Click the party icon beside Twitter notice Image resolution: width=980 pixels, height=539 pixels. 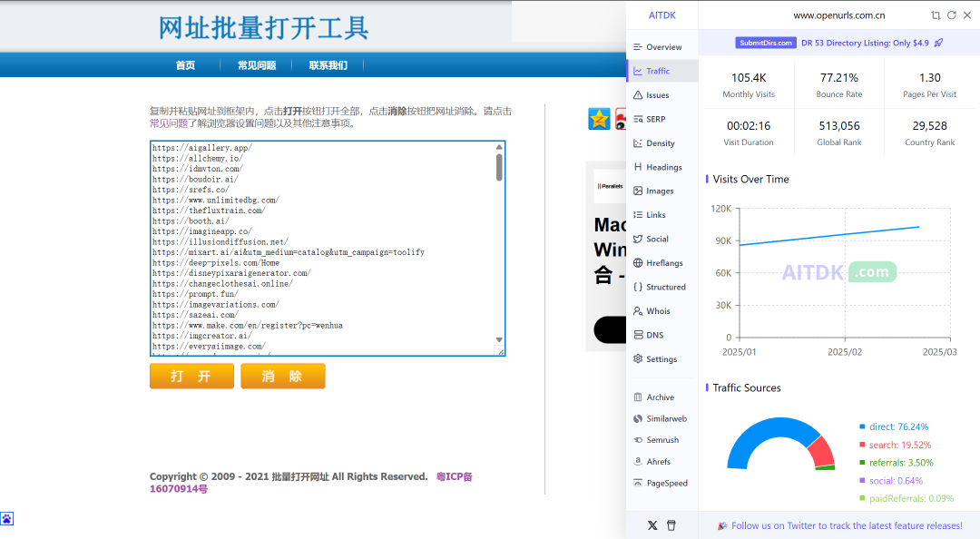tap(722, 526)
